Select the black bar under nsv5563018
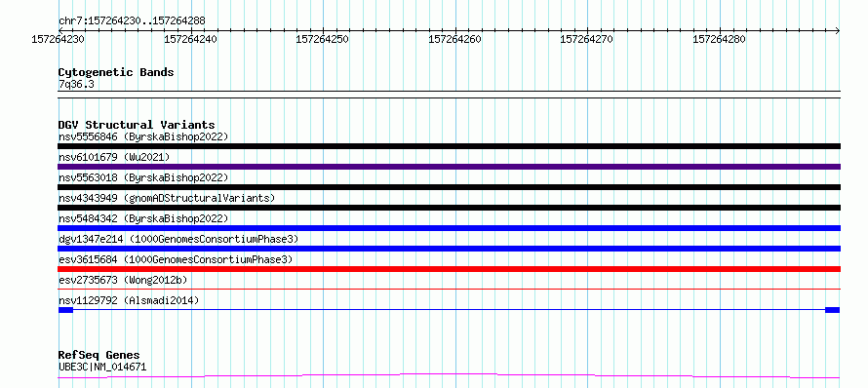 click(x=449, y=187)
